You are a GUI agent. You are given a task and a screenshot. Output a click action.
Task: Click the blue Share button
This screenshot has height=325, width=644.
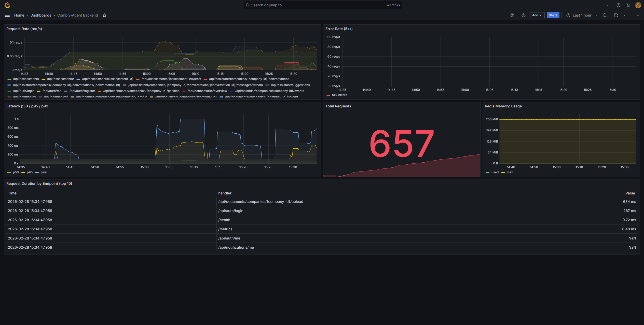pos(553,15)
